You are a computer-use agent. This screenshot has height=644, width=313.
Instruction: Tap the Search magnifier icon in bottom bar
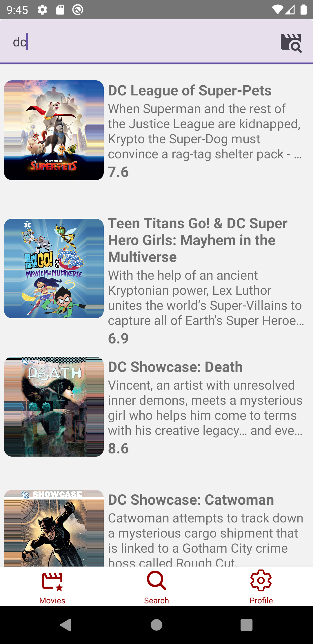[x=156, y=581]
